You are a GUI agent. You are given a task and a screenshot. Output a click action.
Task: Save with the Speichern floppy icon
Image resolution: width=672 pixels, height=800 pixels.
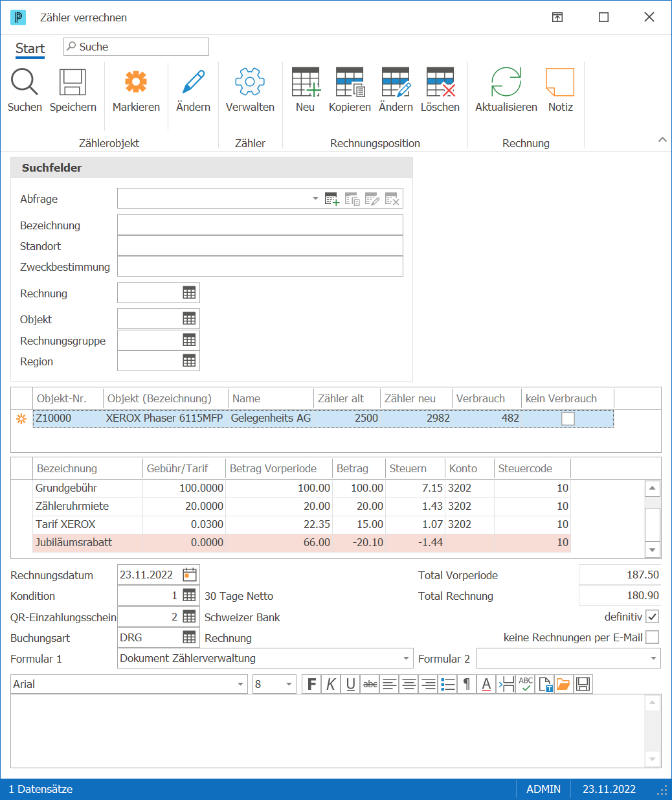pos(73,82)
